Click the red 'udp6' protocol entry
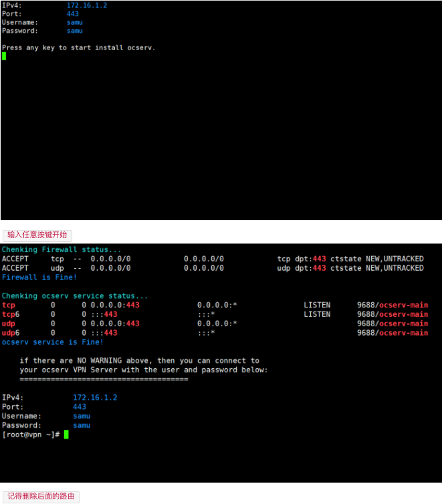 click(11, 333)
